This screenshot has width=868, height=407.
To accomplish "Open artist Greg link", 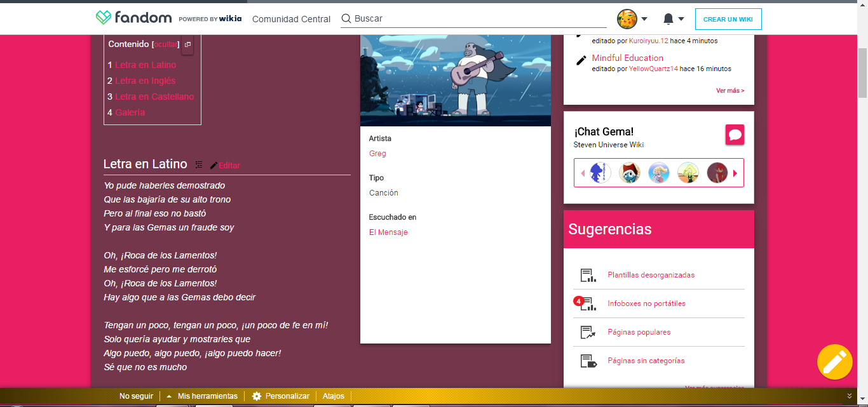I will pos(377,154).
